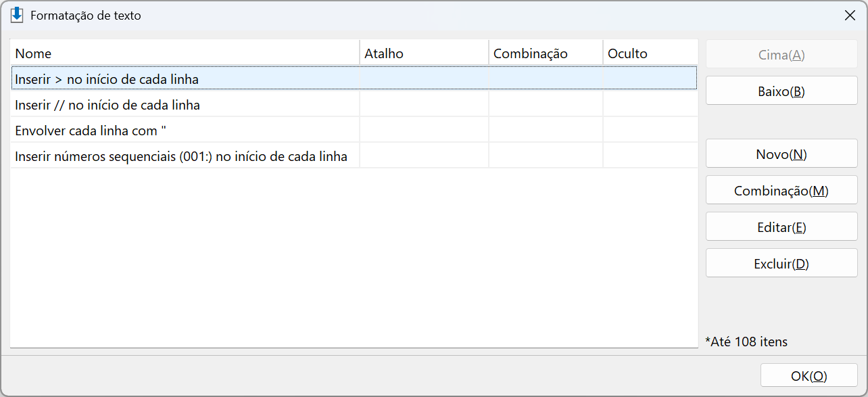This screenshot has width=868, height=397.
Task: Click the Combinação column header
Action: click(x=546, y=53)
